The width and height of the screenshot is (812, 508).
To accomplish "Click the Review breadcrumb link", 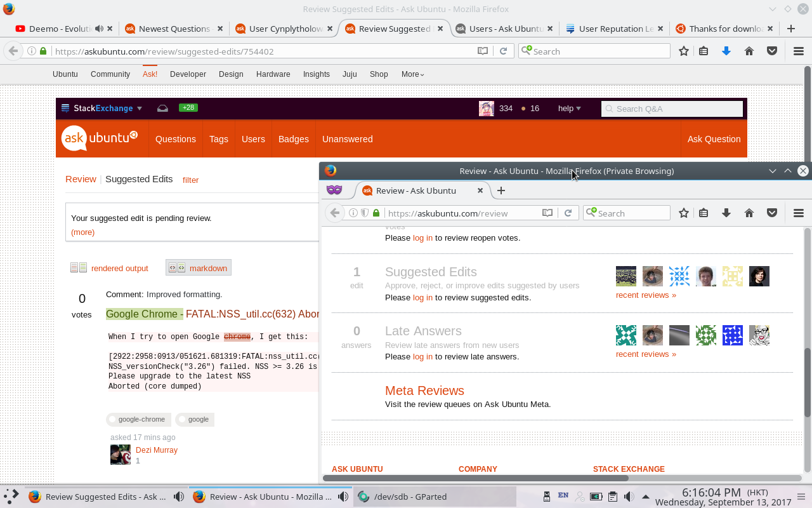I will tap(81, 179).
